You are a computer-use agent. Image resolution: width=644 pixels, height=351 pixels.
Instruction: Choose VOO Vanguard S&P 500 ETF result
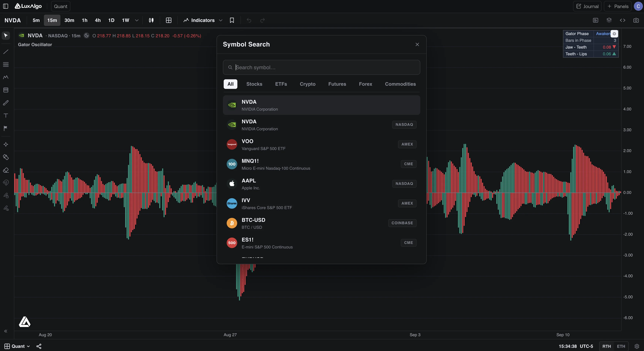[321, 144]
